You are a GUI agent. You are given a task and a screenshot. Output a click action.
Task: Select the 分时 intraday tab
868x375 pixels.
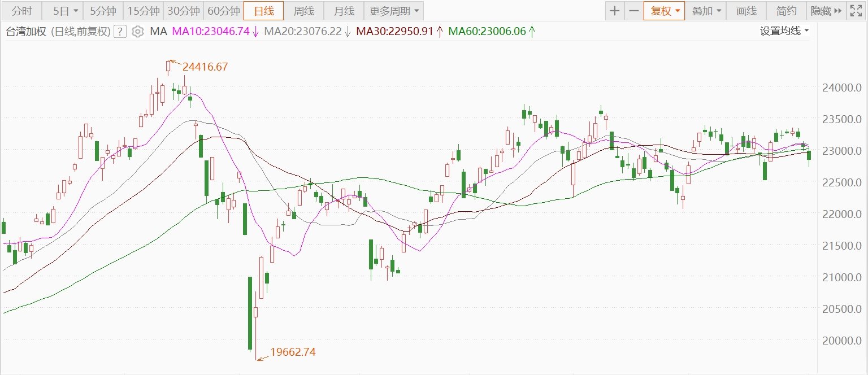22,11
